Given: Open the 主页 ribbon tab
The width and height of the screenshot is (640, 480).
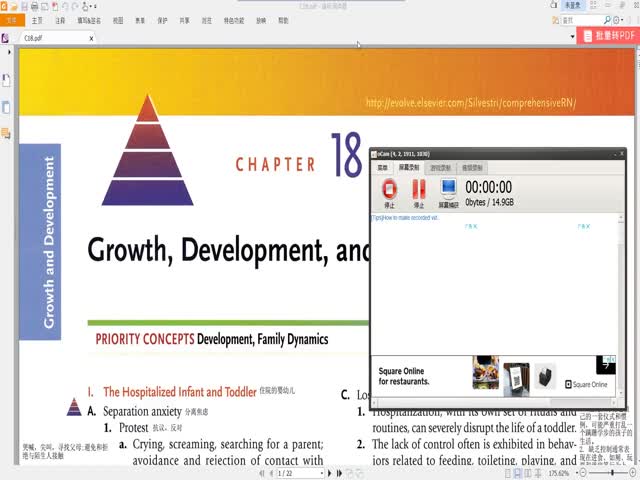Looking at the screenshot, I should click(x=37, y=20).
